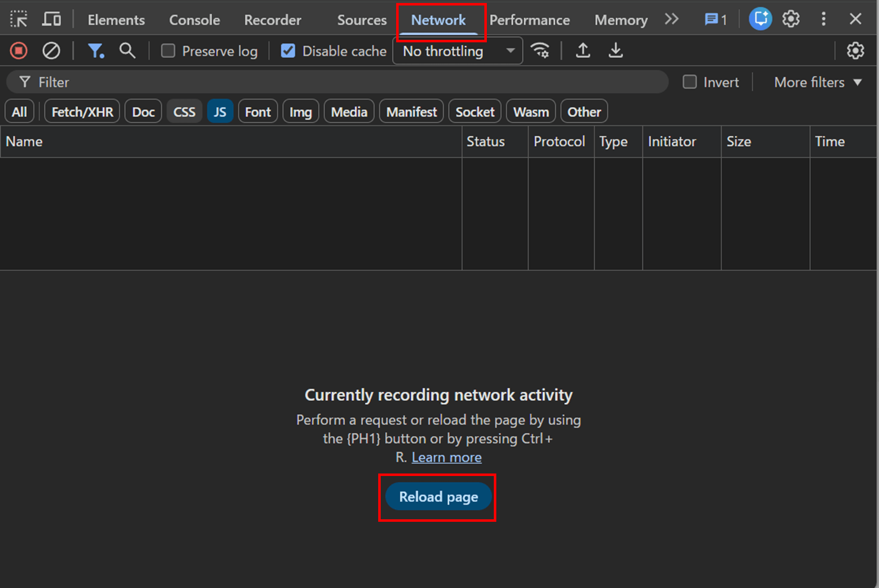Open network conditions settings

click(x=541, y=50)
